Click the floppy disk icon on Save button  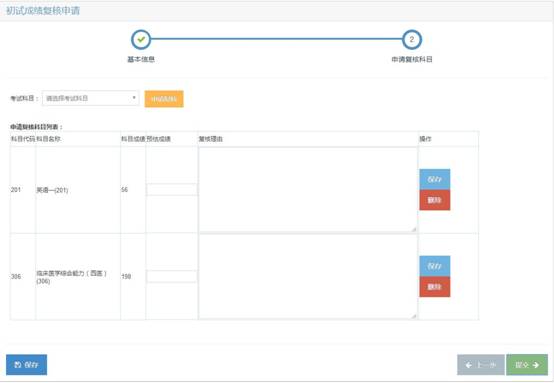pyautogui.click(x=18, y=365)
